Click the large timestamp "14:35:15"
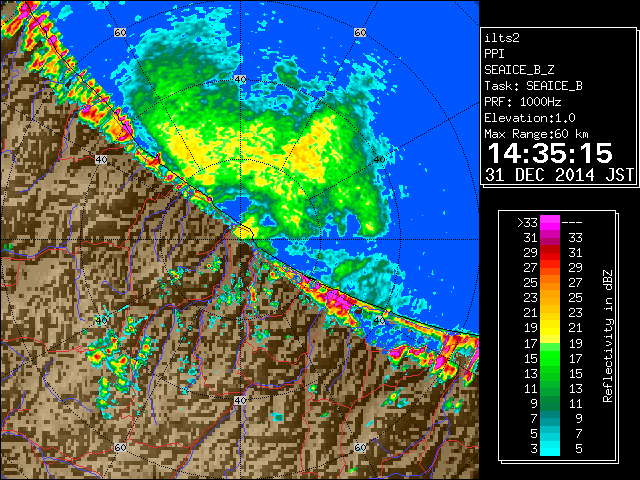 tap(550, 153)
